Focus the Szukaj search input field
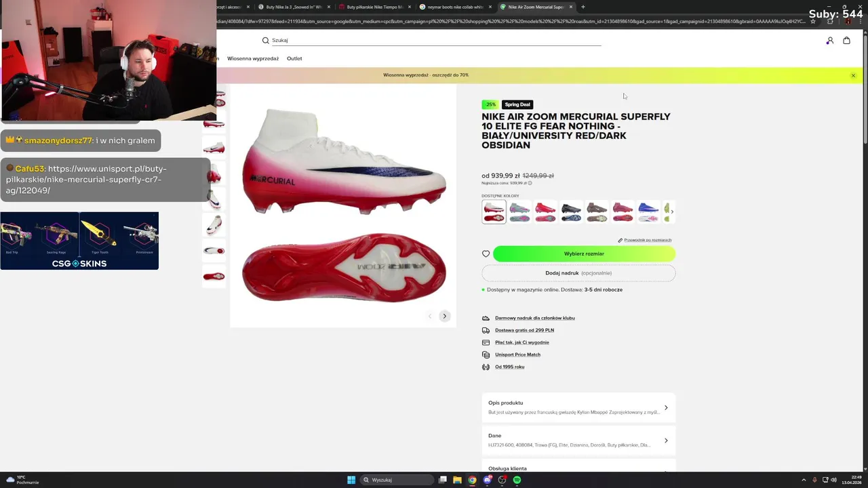The image size is (868, 488). coord(436,40)
